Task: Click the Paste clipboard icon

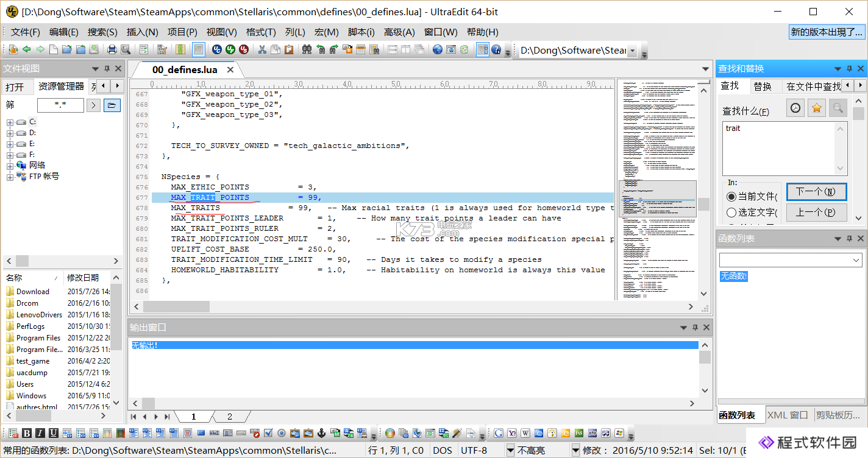Action: (289, 49)
